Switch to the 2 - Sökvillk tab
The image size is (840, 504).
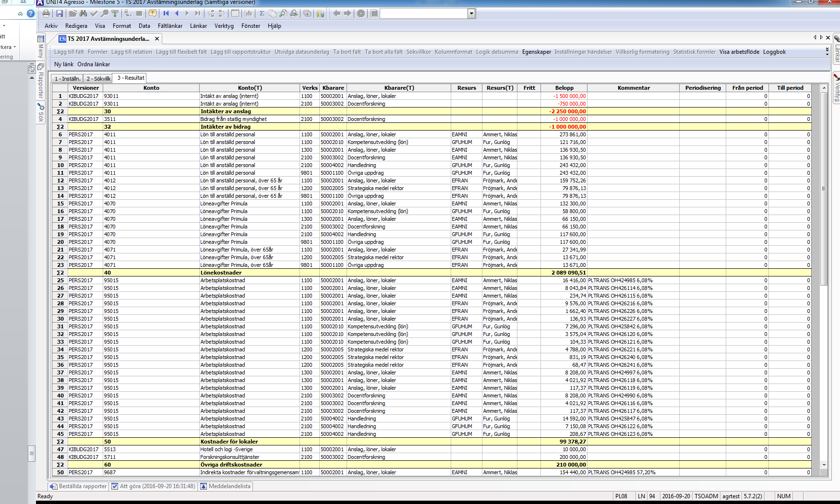click(98, 78)
